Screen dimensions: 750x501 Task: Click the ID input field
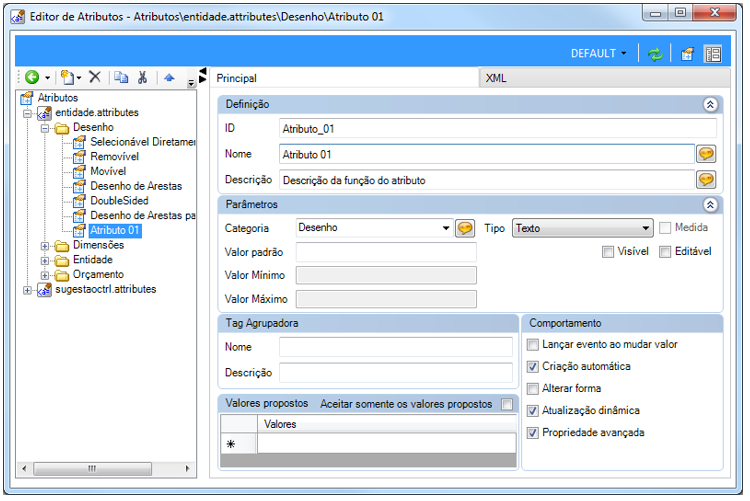click(497, 129)
